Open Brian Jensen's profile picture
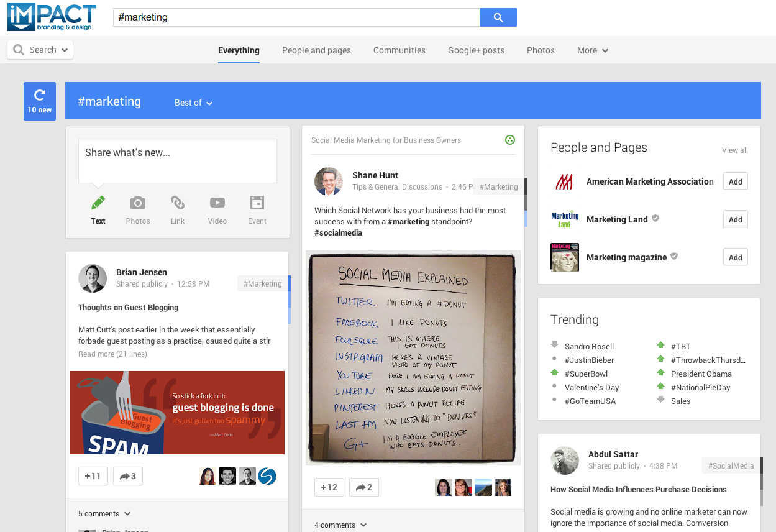The width and height of the screenshot is (776, 532). pos(93,278)
